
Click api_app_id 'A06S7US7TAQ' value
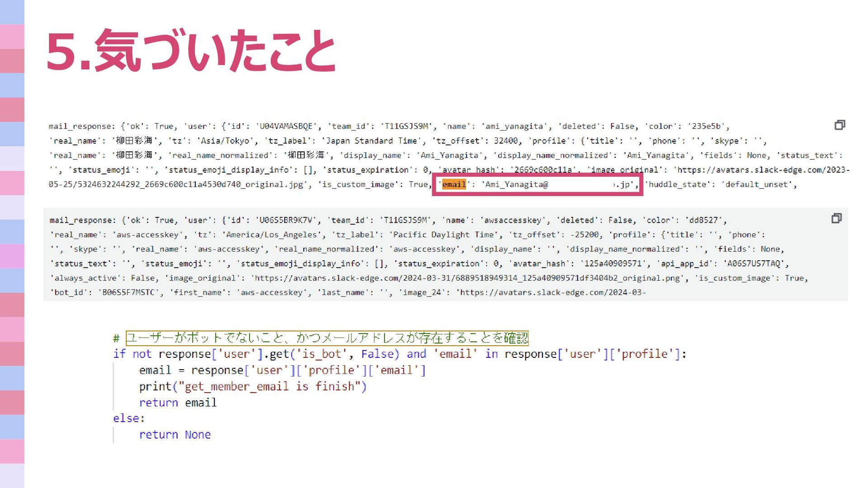[x=754, y=264]
